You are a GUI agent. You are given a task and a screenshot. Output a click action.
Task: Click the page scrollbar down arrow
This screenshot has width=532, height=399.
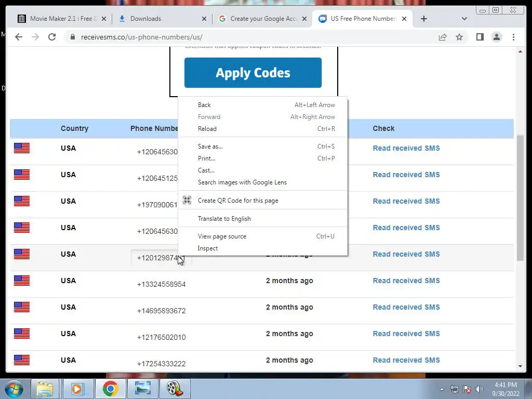click(x=520, y=366)
